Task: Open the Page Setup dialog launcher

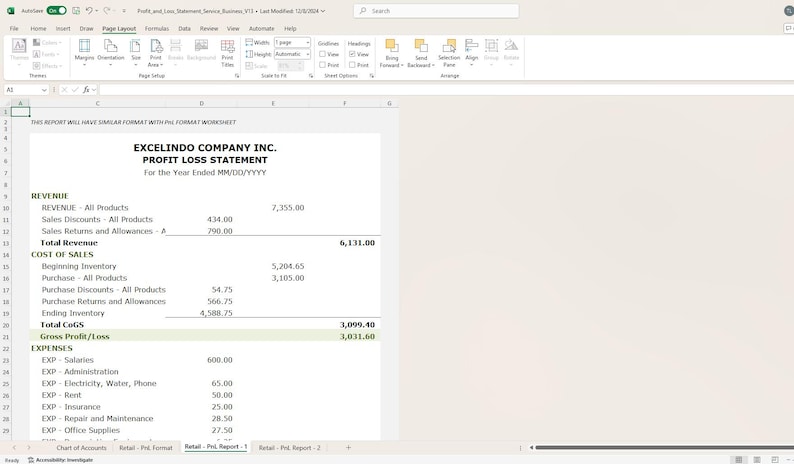Action: 237,75
